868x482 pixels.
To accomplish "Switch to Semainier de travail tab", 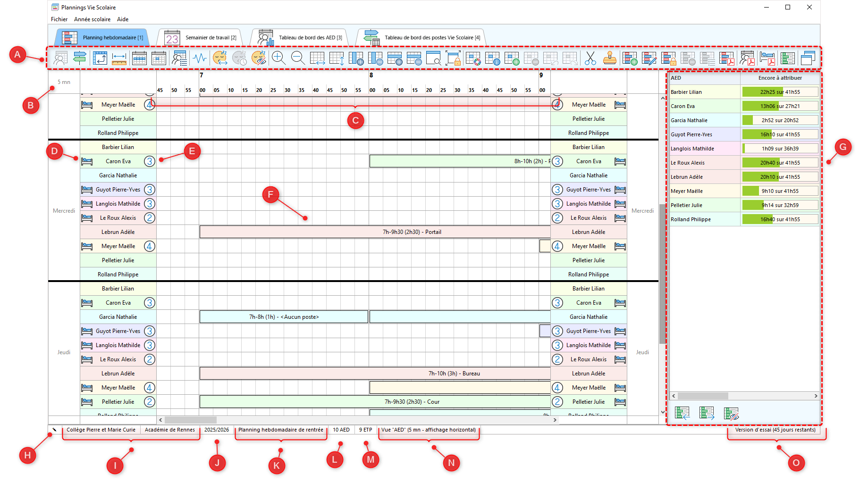I will [201, 38].
